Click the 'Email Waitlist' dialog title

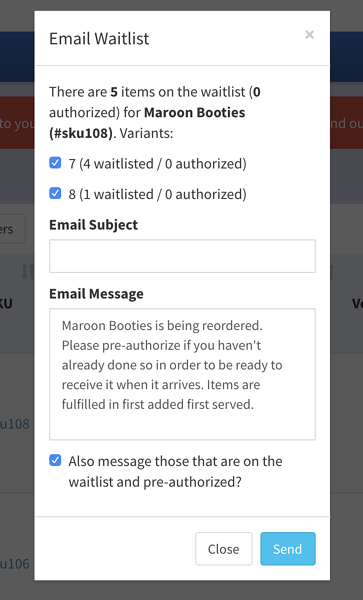coord(99,39)
